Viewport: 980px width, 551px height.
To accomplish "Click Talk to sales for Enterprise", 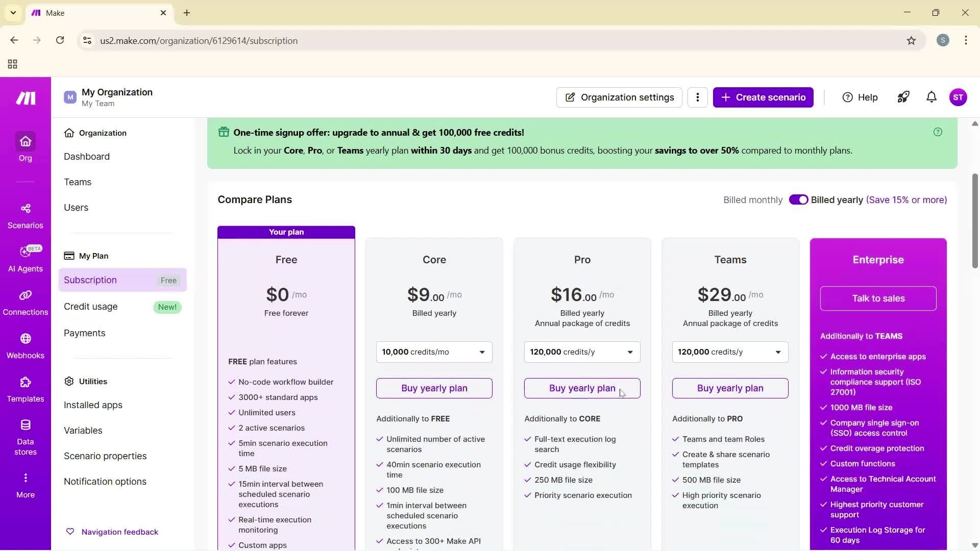I will [878, 298].
